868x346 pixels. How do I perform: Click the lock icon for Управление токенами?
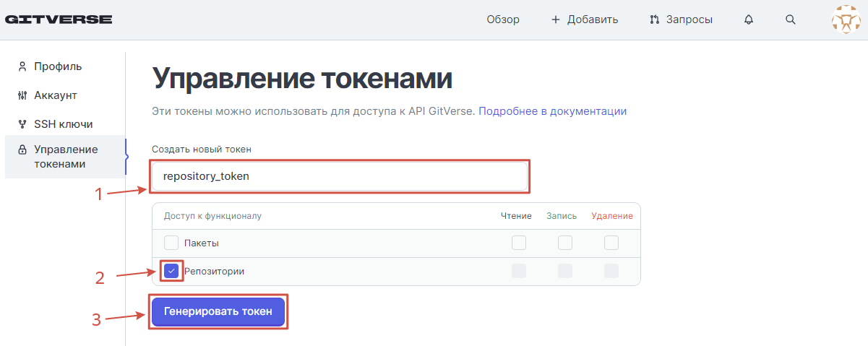click(x=22, y=150)
